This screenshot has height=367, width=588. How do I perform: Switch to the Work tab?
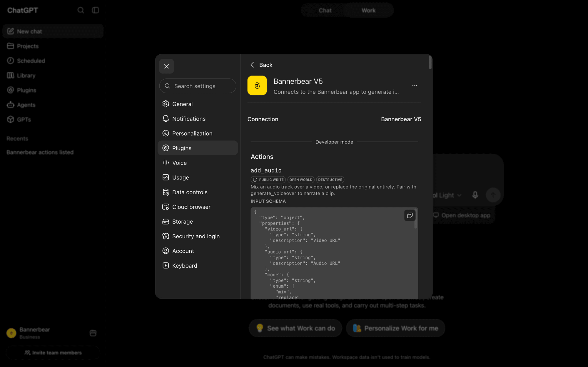point(368,10)
